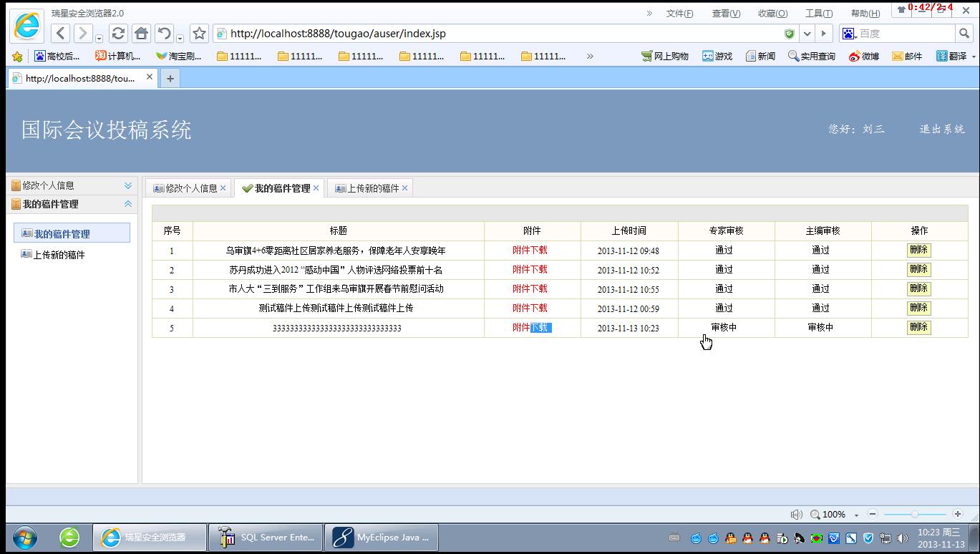The width and height of the screenshot is (980, 554).
Task: Focus the 百度 search box
Action: click(905, 33)
